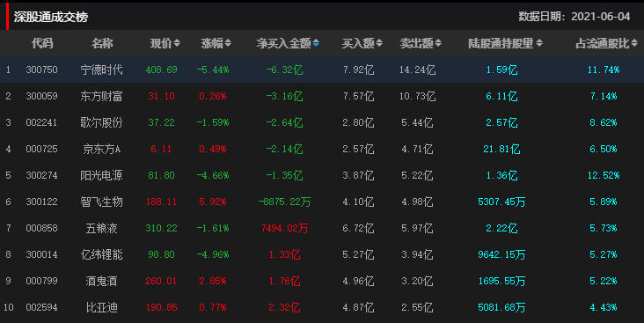Click share ratio 4.43%
This screenshot has height=323, width=644.
coord(604,307)
